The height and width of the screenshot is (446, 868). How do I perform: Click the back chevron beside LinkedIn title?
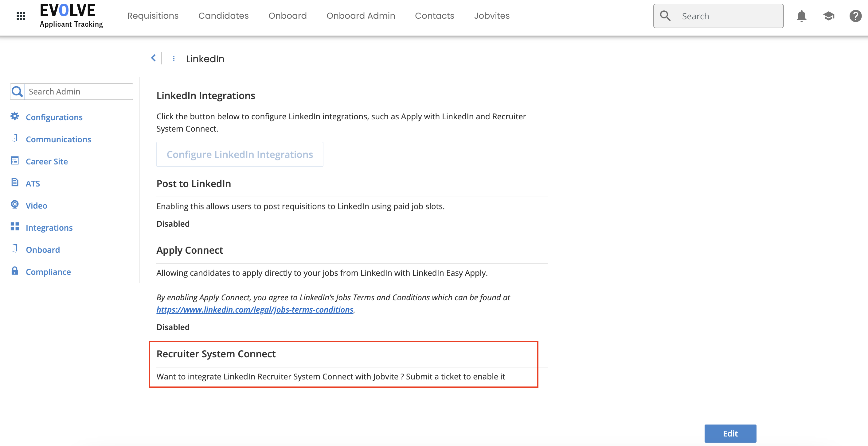coord(154,58)
